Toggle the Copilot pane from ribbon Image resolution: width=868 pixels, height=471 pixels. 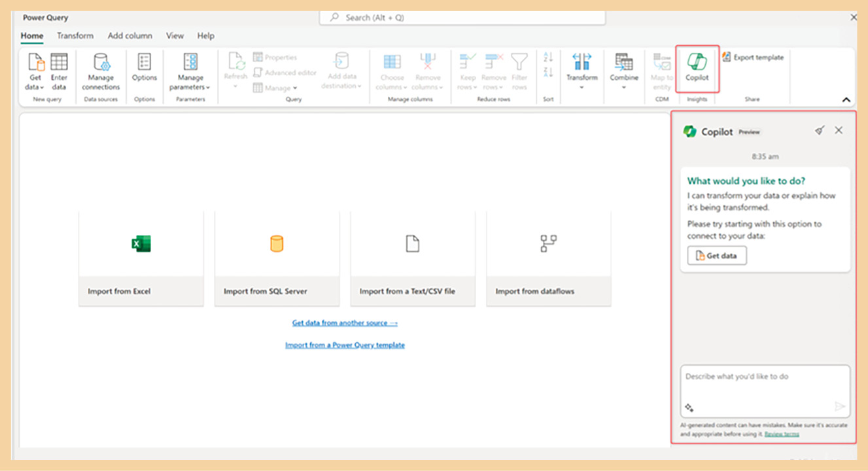click(x=697, y=67)
